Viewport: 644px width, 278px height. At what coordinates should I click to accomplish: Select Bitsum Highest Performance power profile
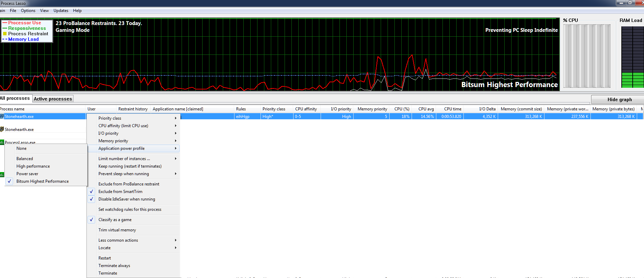42,181
